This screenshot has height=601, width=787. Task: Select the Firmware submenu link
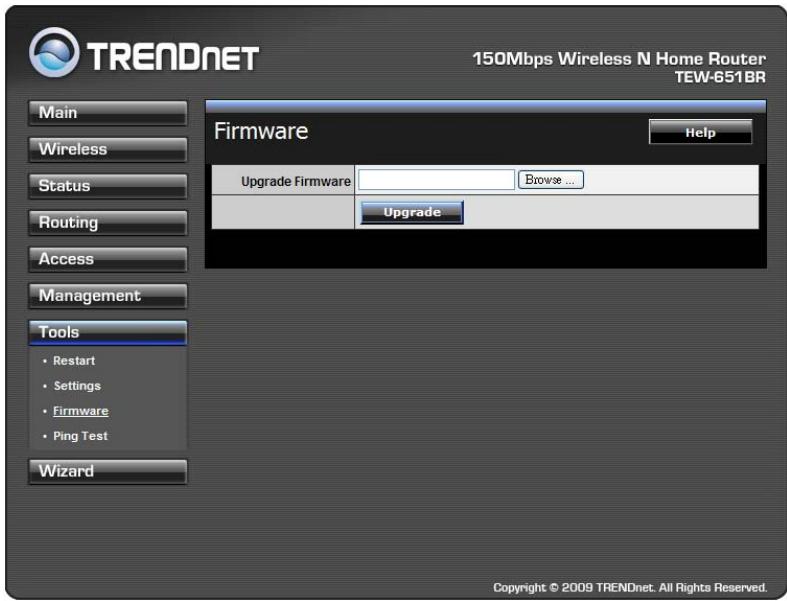click(x=81, y=411)
